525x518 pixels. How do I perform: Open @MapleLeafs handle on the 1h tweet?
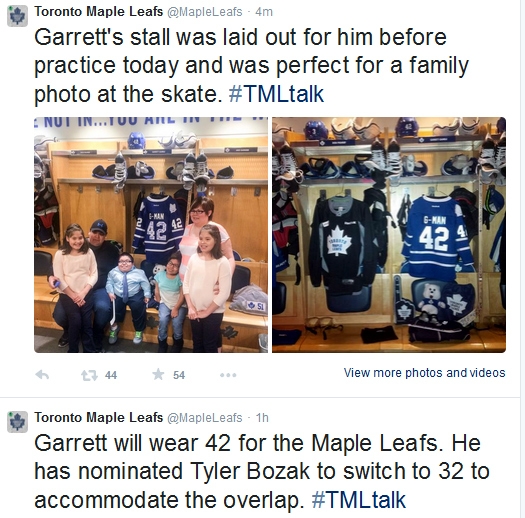coord(205,418)
